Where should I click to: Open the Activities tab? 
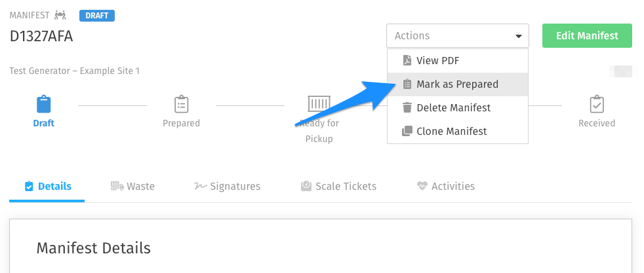pyautogui.click(x=446, y=187)
